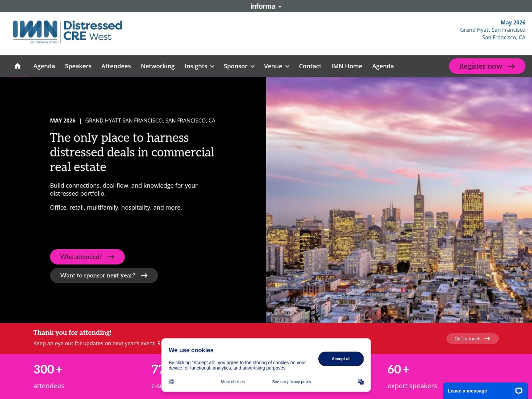This screenshot has height=399, width=532.
Task: Open the Agenda page from the navigation
Action: [44, 66]
